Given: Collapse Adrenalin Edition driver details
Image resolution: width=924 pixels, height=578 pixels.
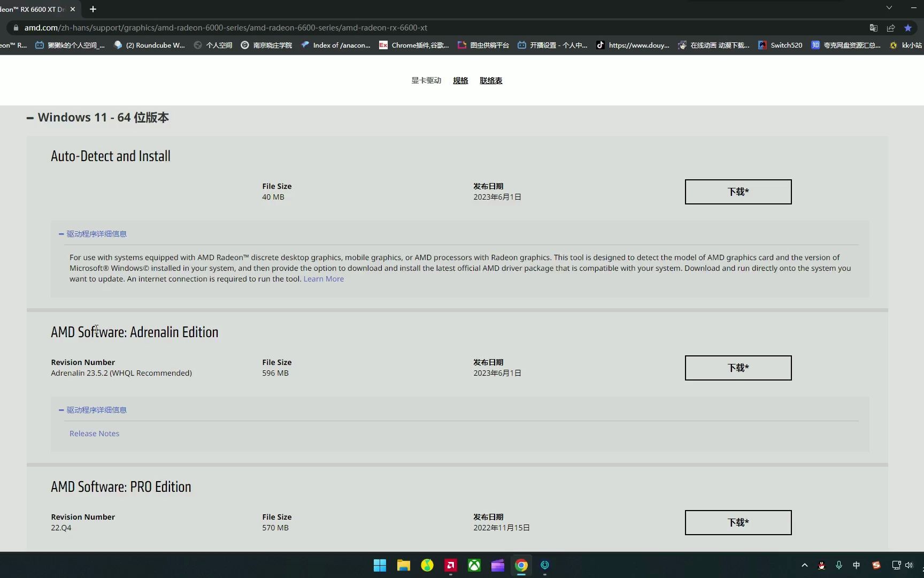Looking at the screenshot, I should [93, 410].
